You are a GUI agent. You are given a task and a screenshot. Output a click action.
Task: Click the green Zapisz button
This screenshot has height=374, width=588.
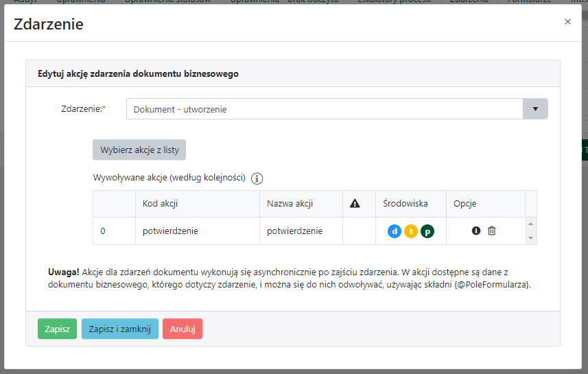(x=57, y=329)
